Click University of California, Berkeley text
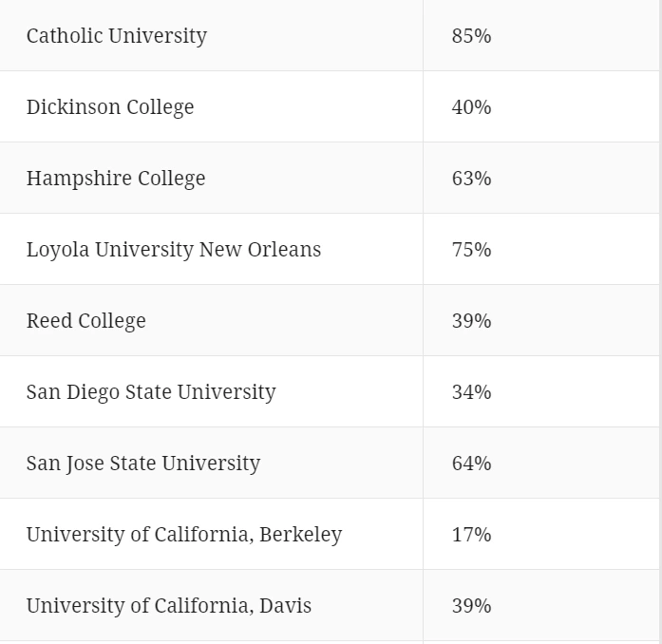The width and height of the screenshot is (662, 644). point(184,535)
